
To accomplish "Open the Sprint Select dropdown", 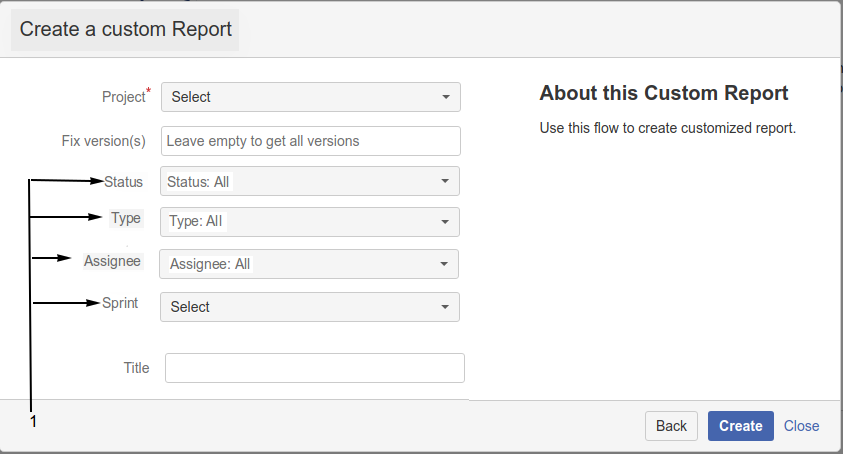I will 310,307.
